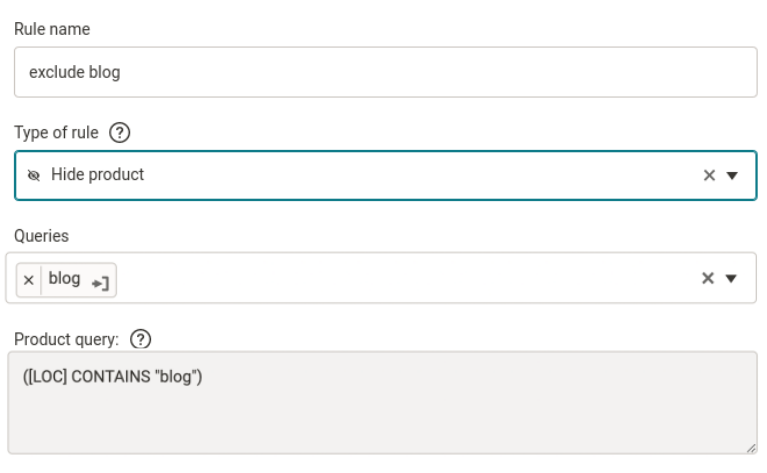Focus the Rule name input field
The width and height of the screenshot is (767, 473).
pyautogui.click(x=385, y=72)
